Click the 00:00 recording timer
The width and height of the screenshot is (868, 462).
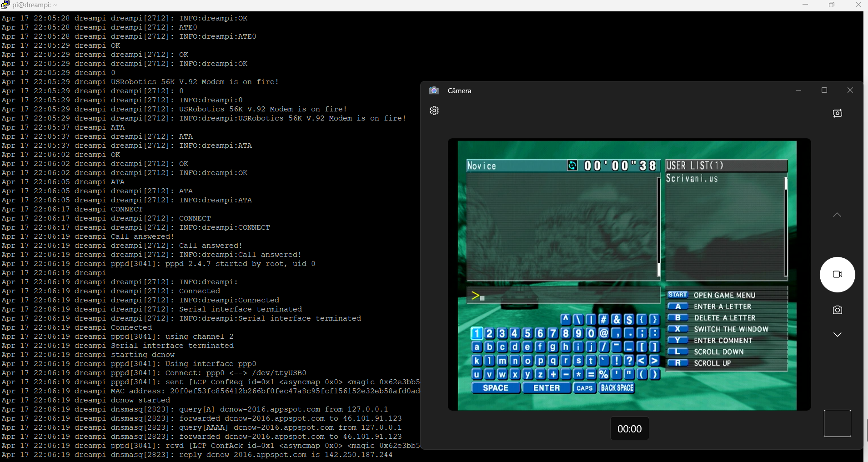(629, 429)
